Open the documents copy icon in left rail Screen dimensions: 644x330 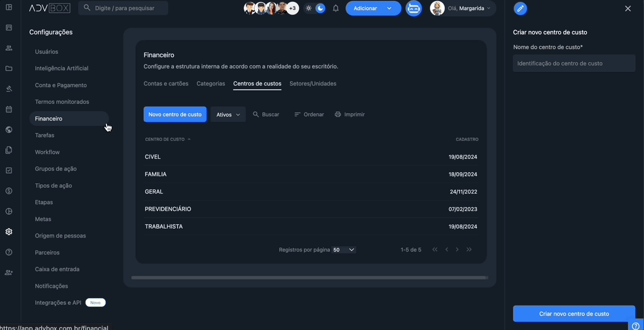pos(9,150)
